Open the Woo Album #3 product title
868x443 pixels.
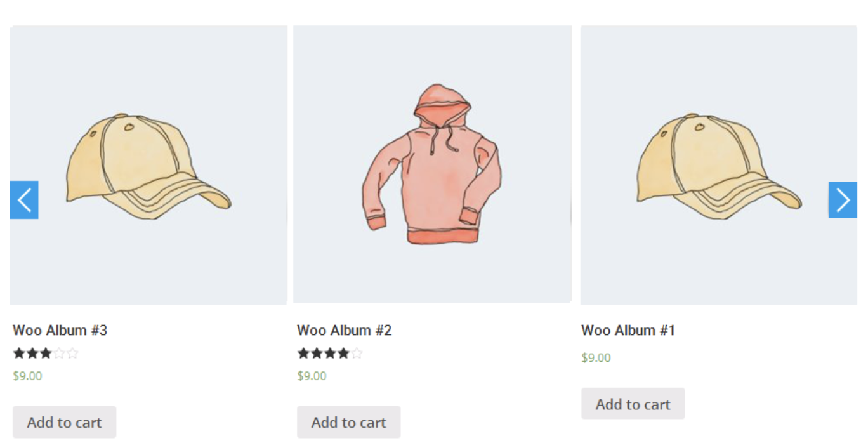click(x=60, y=330)
